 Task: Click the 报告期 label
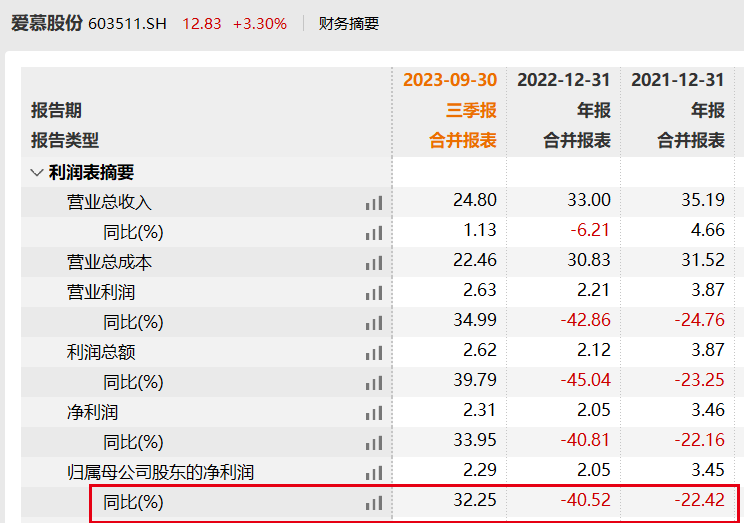[x=56, y=110]
